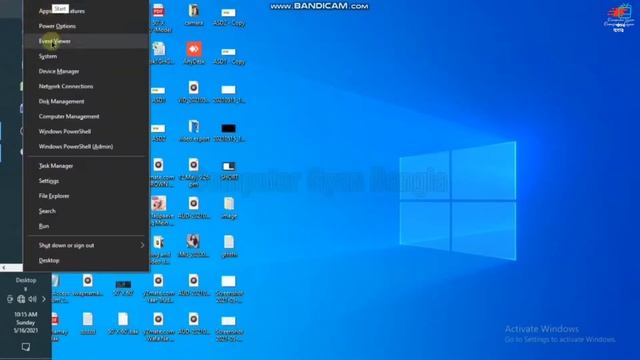Open Network Connections menu entry
The width and height of the screenshot is (640, 360).
click(86, 87)
